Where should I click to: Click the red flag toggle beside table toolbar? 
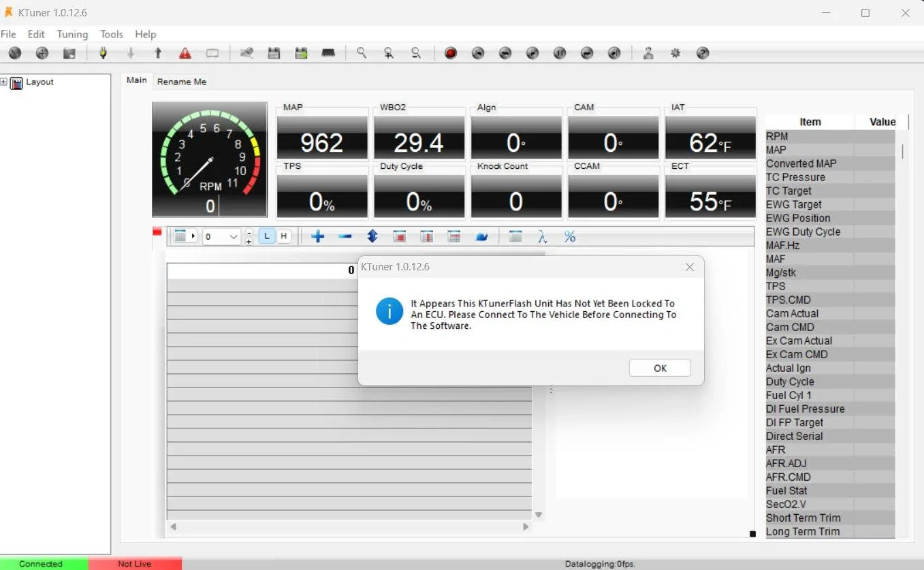click(157, 232)
